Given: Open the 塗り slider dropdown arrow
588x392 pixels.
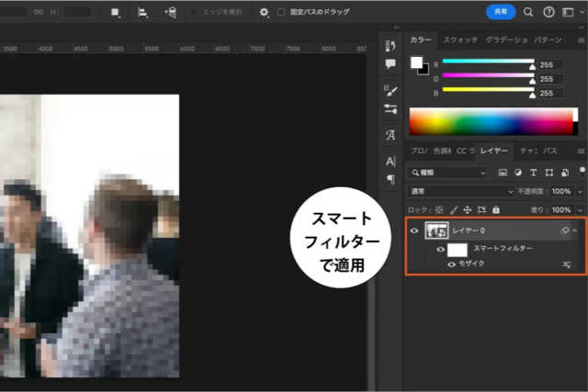Looking at the screenshot, I should point(581,210).
